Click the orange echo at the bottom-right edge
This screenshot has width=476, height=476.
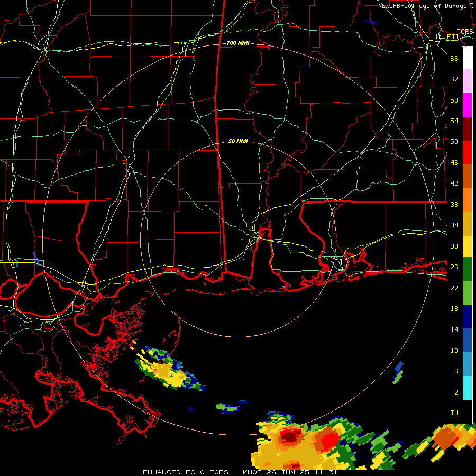[446, 437]
